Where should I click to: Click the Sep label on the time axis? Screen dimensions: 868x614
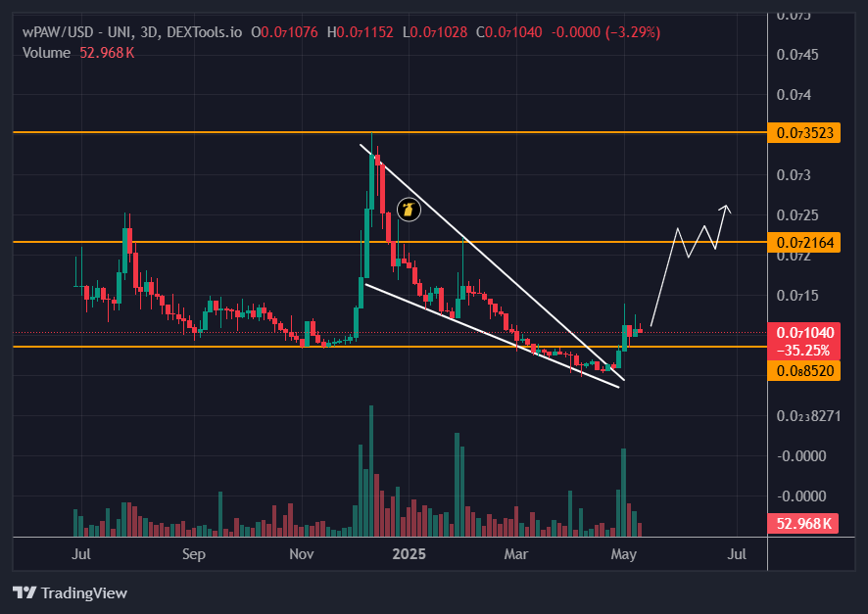(194, 553)
